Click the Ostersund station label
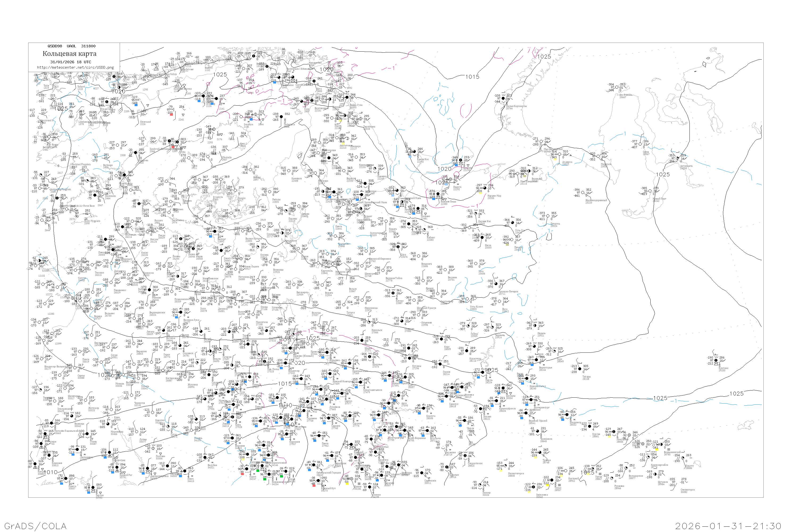The height and width of the screenshot is (532, 798). point(146,122)
